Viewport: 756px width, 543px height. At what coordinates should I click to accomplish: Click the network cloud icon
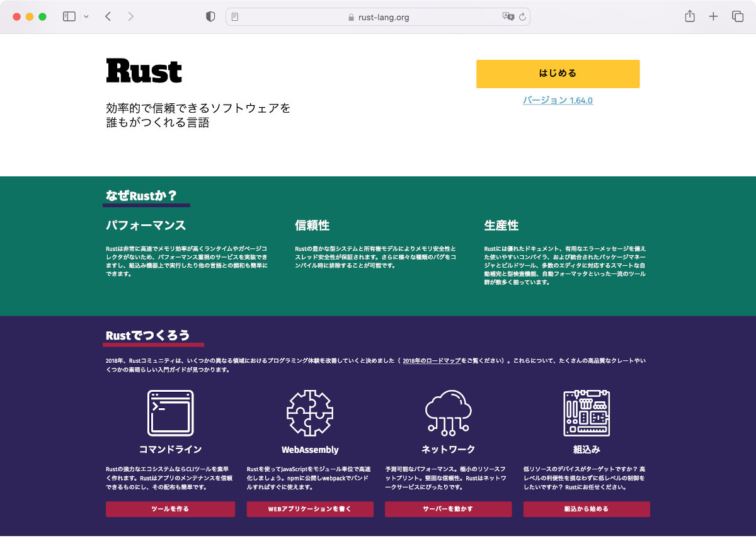(449, 412)
